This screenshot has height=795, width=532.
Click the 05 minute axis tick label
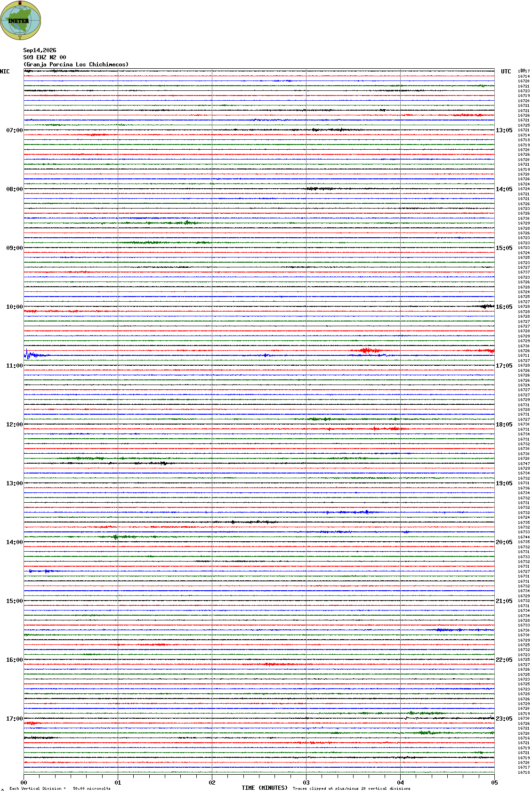[494, 783]
